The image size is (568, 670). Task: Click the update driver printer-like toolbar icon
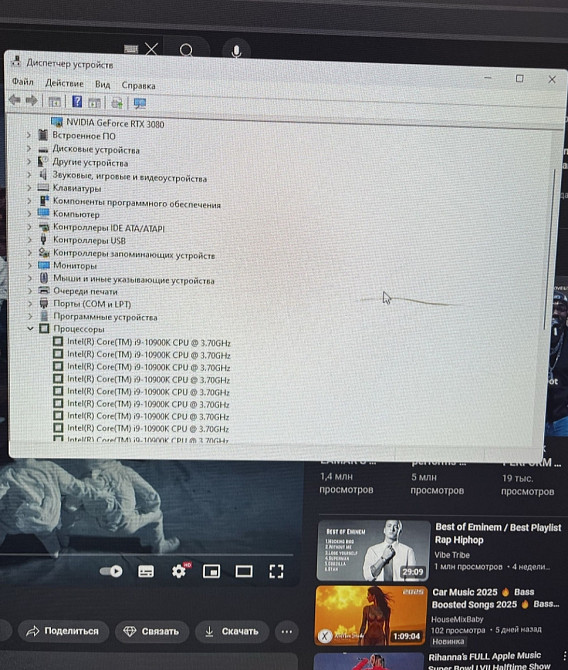click(117, 103)
